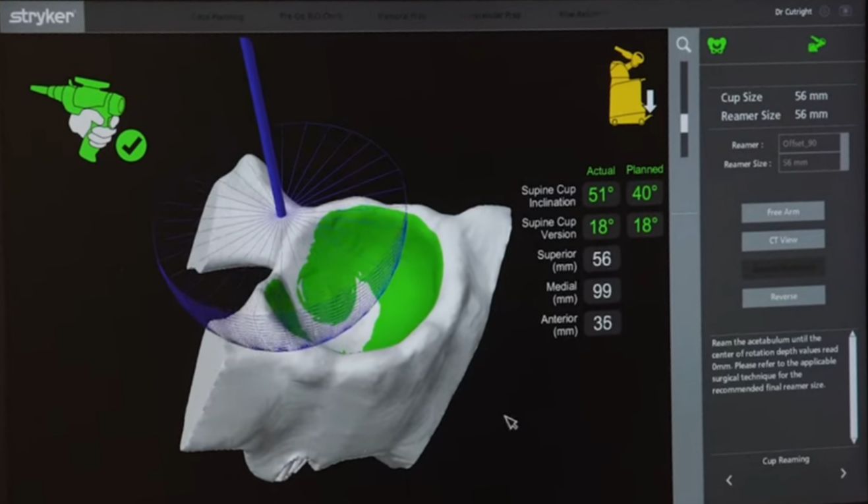
Task: Click the zoom slider handle
Action: pos(684,123)
